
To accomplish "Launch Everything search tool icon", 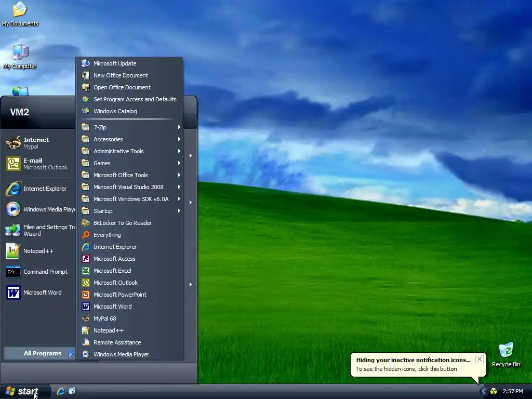I will (86, 235).
